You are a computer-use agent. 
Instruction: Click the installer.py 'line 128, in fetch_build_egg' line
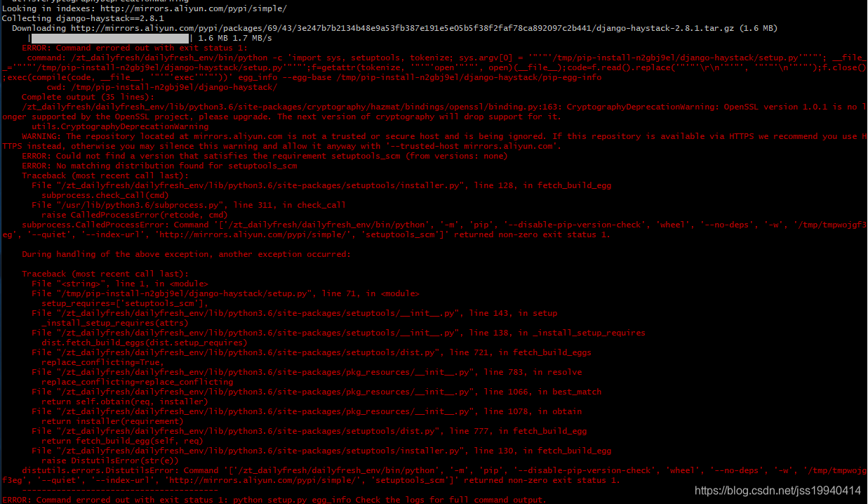[x=321, y=185]
